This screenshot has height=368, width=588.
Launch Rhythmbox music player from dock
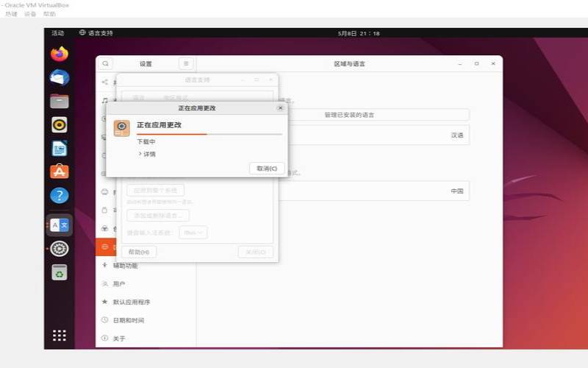click(60, 124)
